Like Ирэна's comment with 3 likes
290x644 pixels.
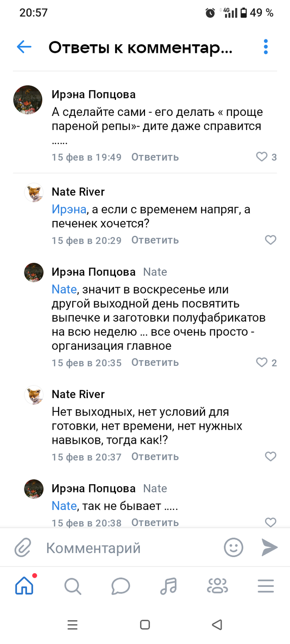point(262,157)
